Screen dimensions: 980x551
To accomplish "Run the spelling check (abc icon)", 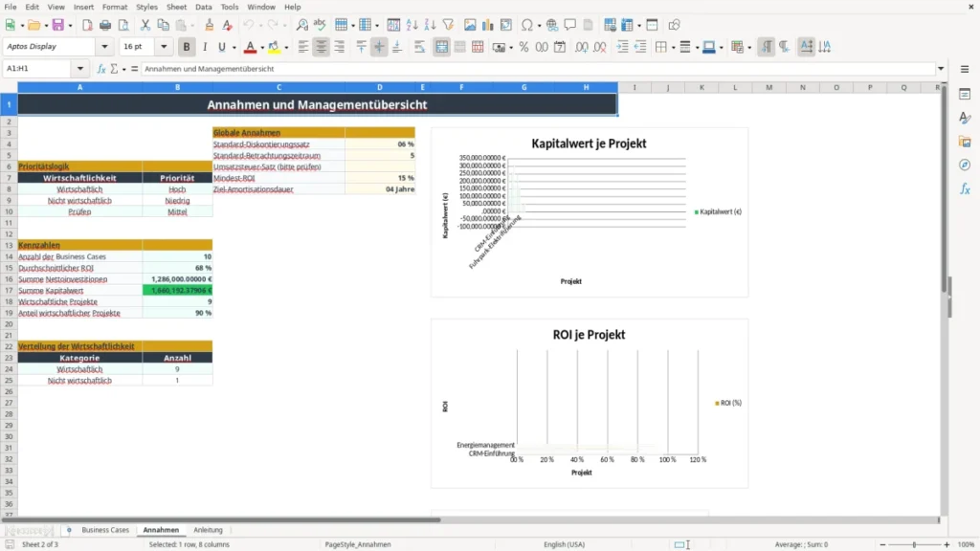I will pyautogui.click(x=320, y=25).
